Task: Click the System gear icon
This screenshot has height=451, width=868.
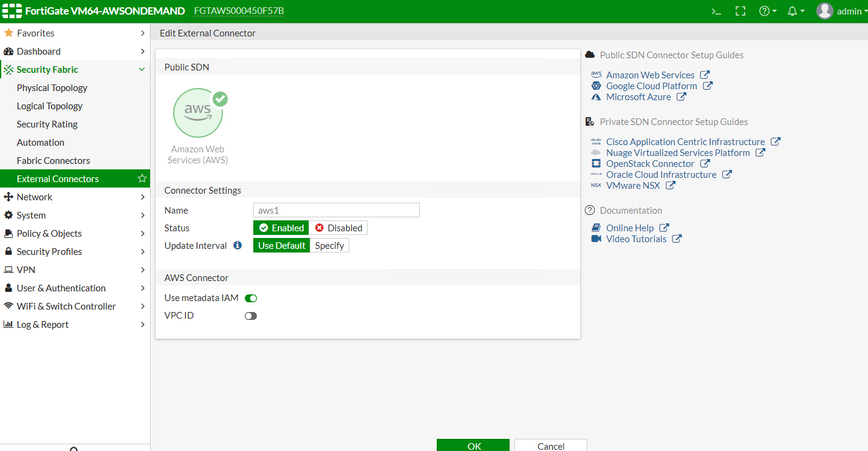Action: coord(9,215)
